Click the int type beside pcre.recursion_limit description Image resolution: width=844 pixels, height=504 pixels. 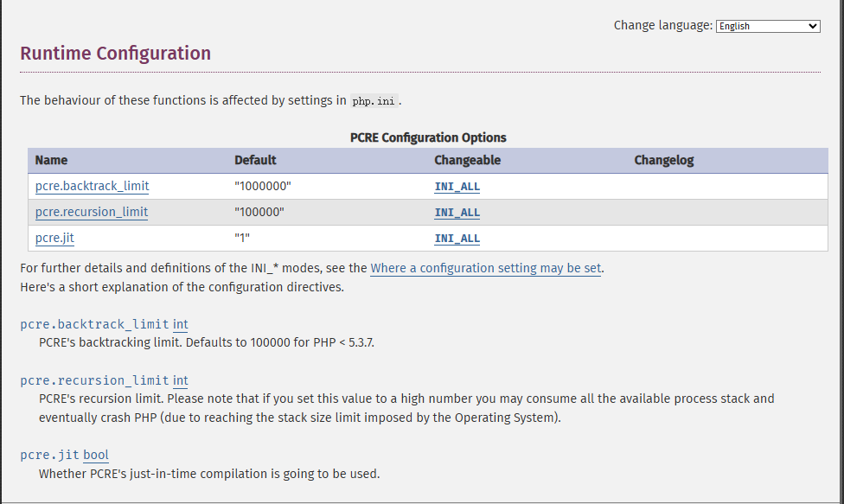tap(180, 380)
